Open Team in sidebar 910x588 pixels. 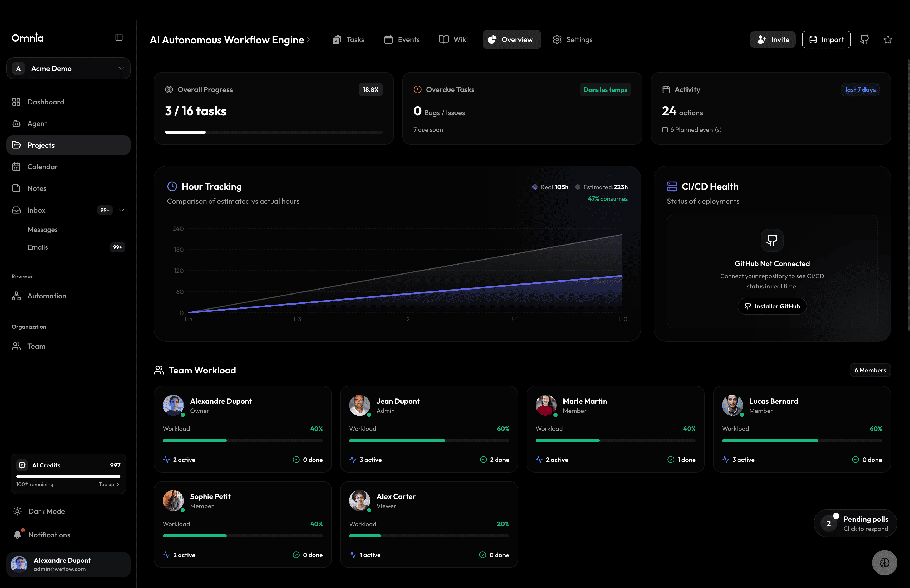(68, 346)
